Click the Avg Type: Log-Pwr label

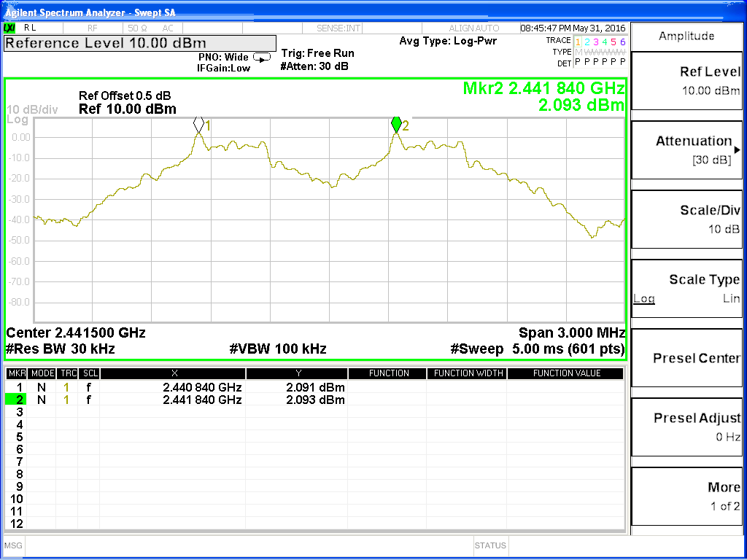pos(448,42)
